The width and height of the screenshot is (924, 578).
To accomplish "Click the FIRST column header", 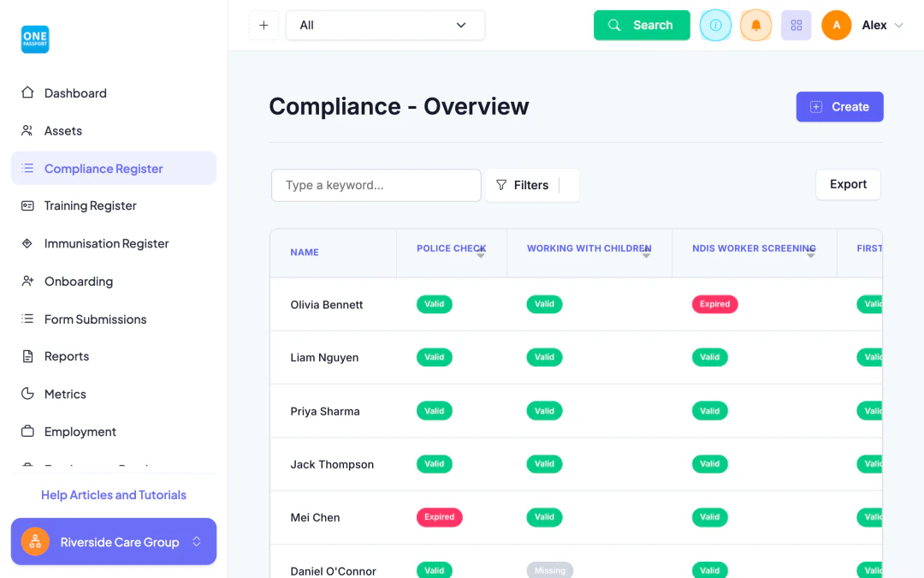I will [x=869, y=248].
